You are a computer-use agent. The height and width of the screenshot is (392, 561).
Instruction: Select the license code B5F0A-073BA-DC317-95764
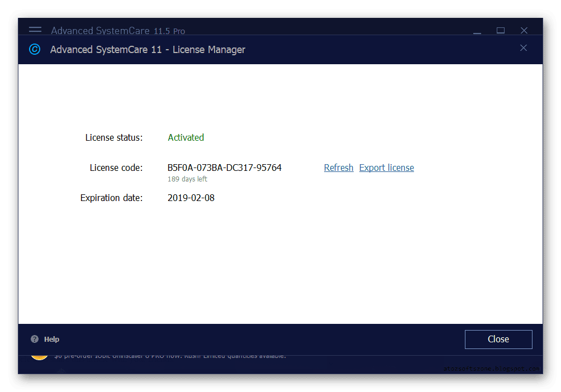pyautogui.click(x=225, y=168)
